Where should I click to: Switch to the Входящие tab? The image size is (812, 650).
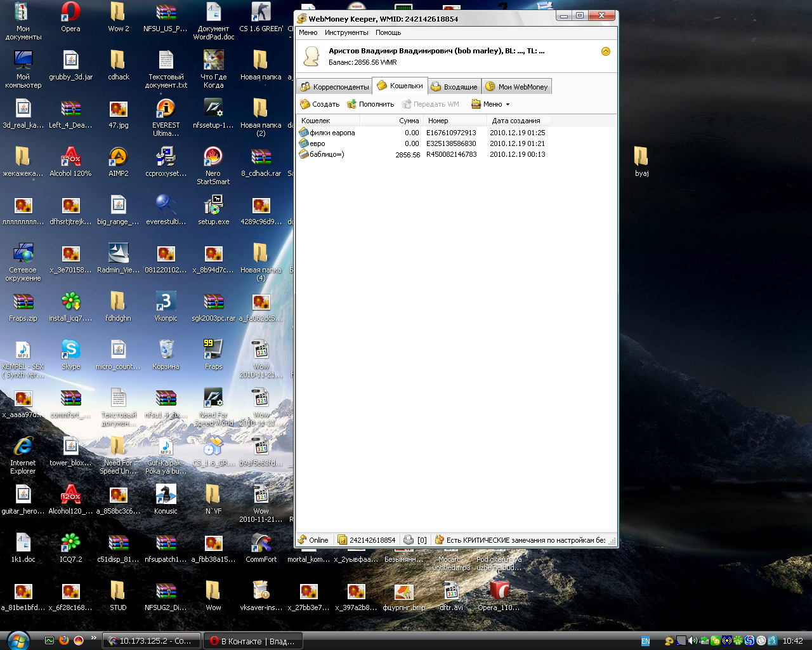(454, 87)
